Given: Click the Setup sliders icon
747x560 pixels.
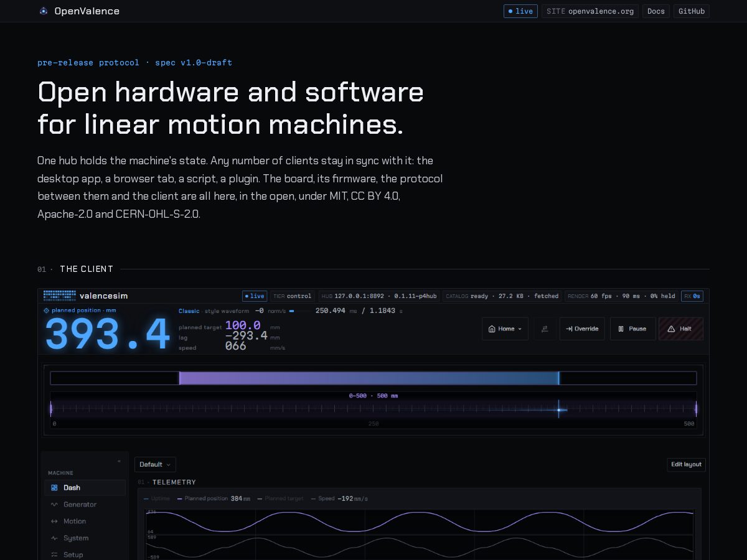Looking at the screenshot, I should 54,554.
